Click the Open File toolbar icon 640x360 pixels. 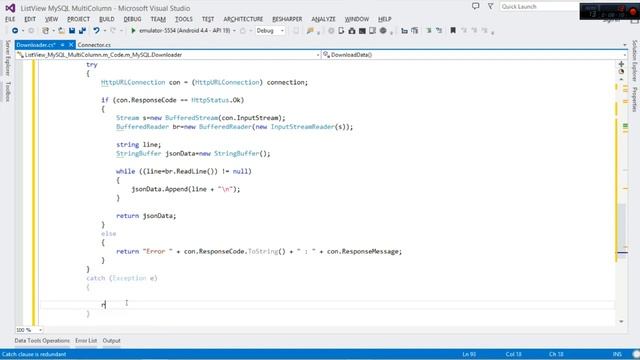pyautogui.click(x=61, y=31)
